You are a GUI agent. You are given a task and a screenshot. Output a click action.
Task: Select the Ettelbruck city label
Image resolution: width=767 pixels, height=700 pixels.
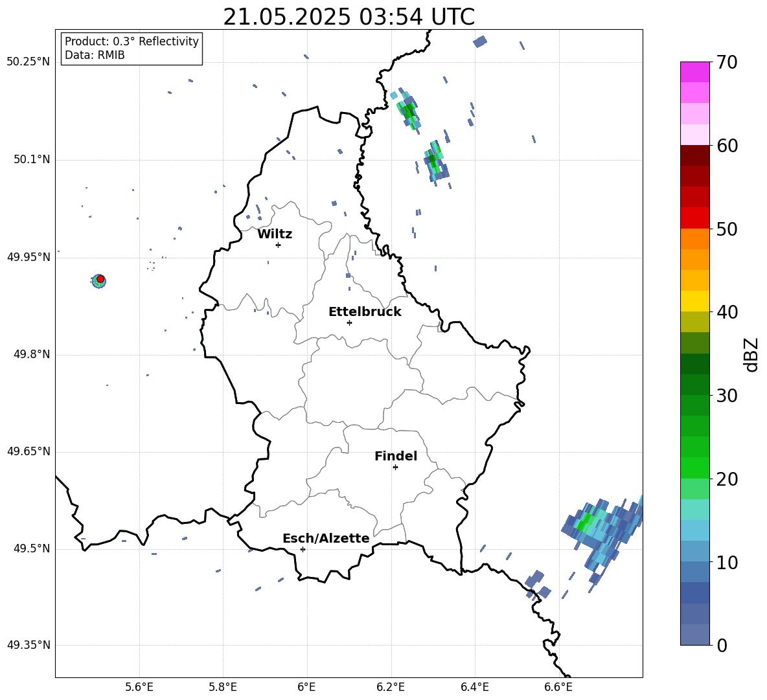pyautogui.click(x=365, y=312)
